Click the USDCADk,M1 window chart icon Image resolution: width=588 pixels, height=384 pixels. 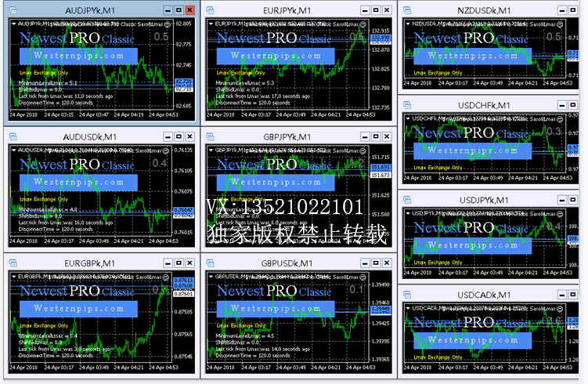point(407,295)
